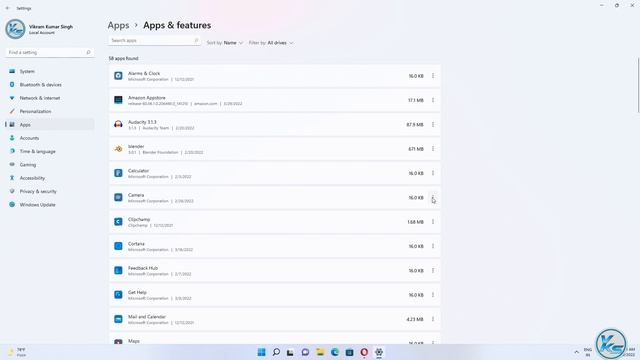Click the blender app icon

point(118,149)
